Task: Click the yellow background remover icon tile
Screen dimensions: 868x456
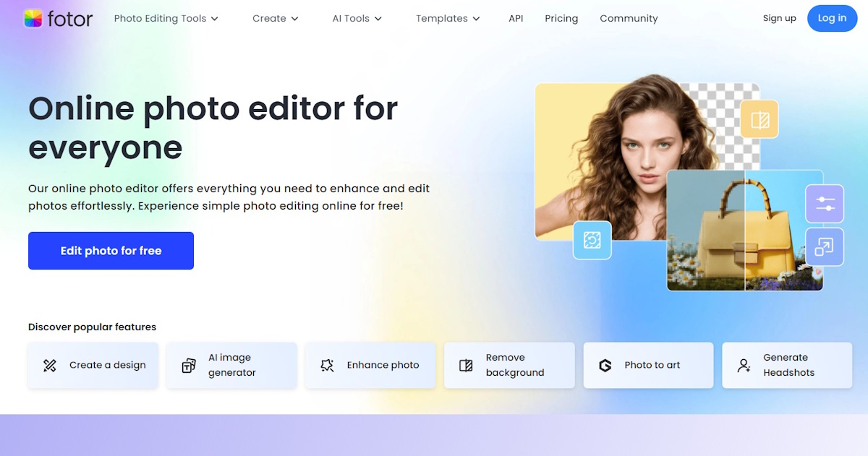Action: coord(759,119)
